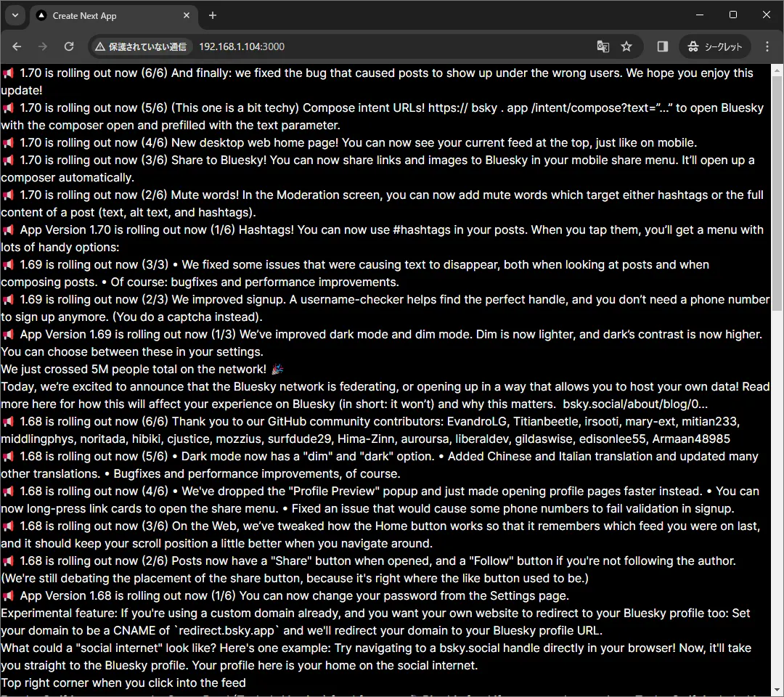Click the page vertical scrollbar thumb
This screenshot has height=697, width=784.
tap(777, 194)
